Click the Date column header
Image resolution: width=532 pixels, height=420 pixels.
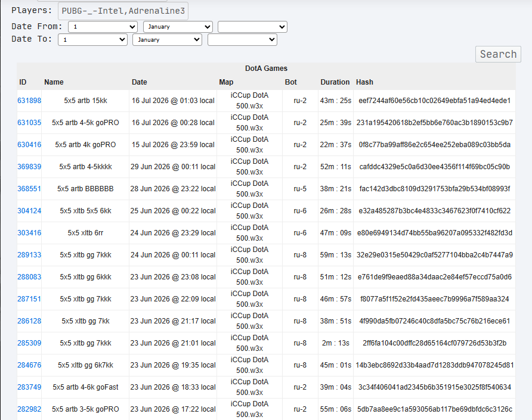coord(140,82)
